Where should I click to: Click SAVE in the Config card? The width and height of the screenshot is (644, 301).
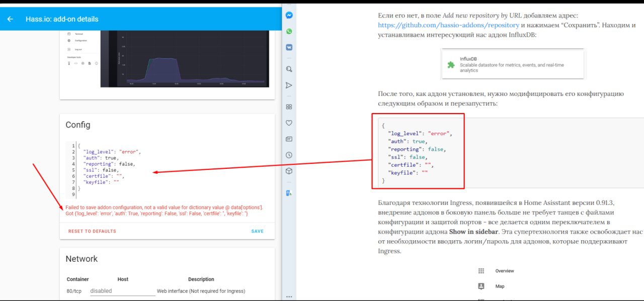click(x=257, y=231)
